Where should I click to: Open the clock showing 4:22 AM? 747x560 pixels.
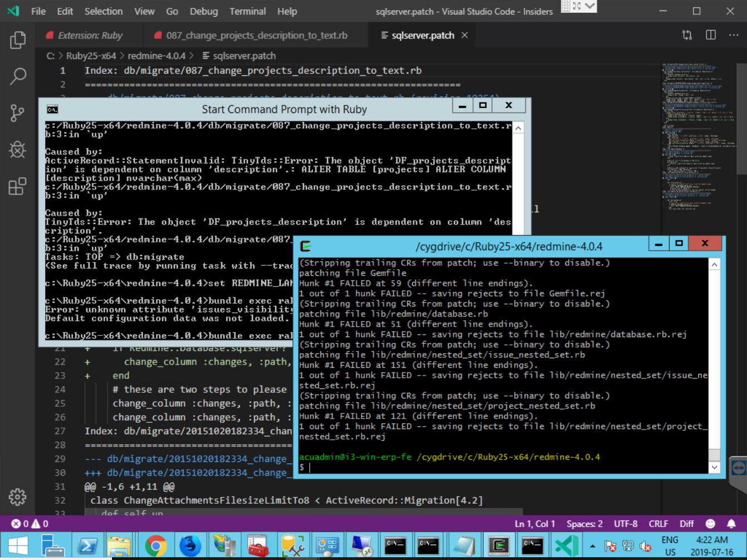pos(712,546)
